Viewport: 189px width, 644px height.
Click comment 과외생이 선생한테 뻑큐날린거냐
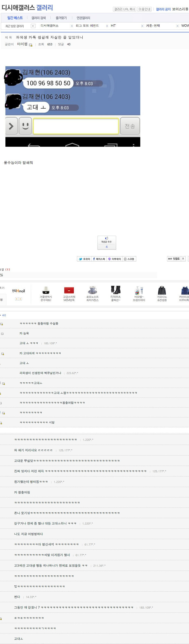[x=40, y=373]
